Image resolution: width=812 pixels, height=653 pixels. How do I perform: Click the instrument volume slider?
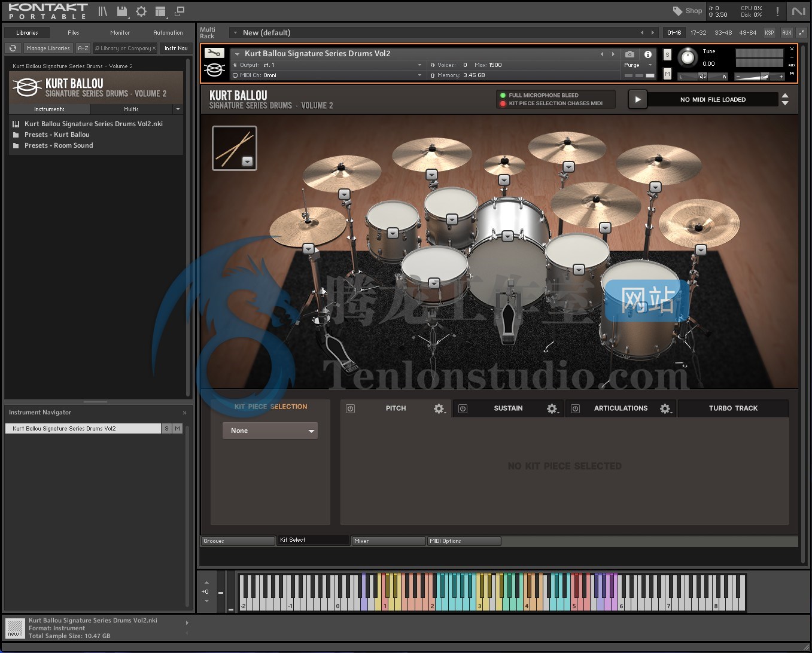tap(761, 77)
